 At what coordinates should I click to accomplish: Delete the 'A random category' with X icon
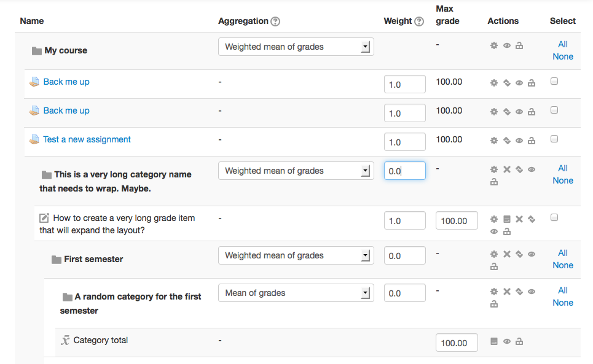click(x=507, y=292)
